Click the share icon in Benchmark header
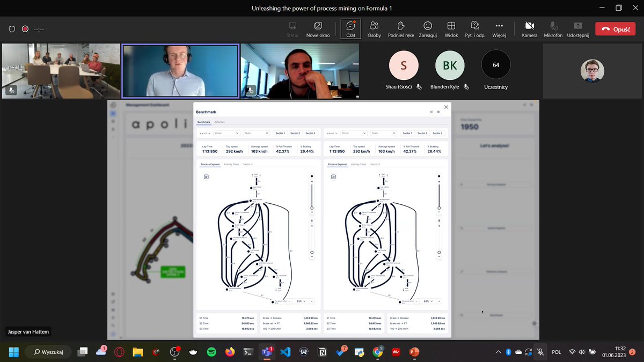 [x=431, y=112]
